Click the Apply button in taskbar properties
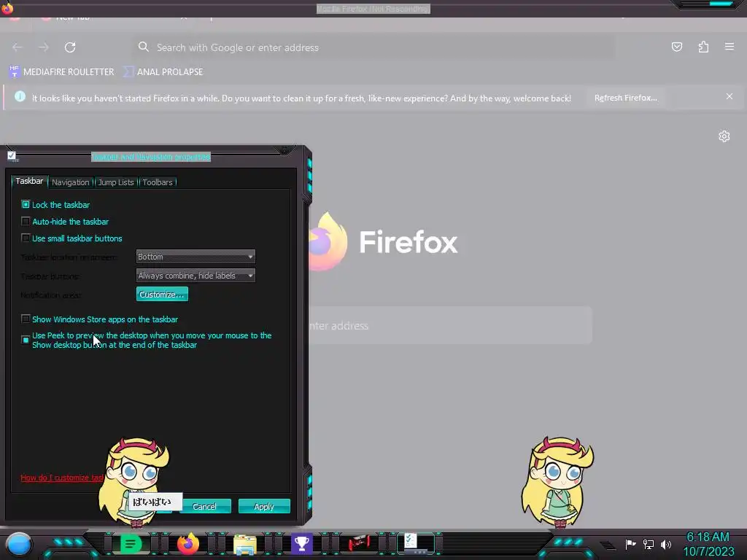 [x=264, y=507]
